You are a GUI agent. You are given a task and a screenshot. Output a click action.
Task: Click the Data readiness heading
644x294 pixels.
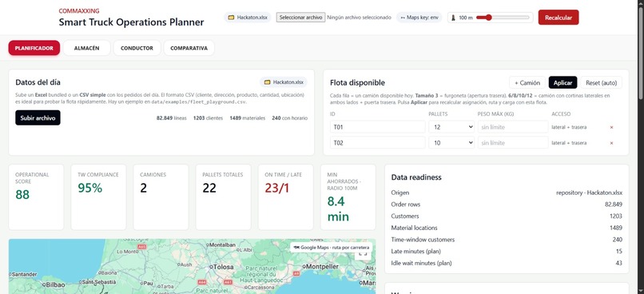[416, 177]
